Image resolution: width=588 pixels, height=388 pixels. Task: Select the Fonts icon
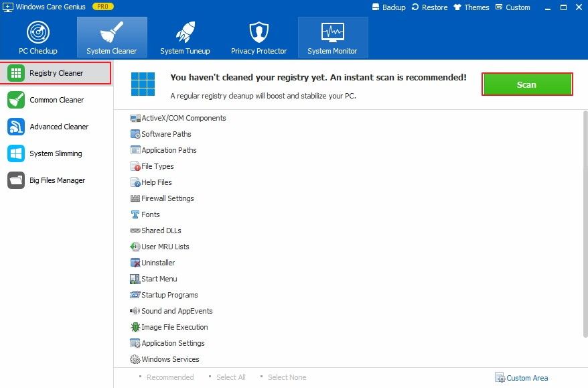pos(135,214)
